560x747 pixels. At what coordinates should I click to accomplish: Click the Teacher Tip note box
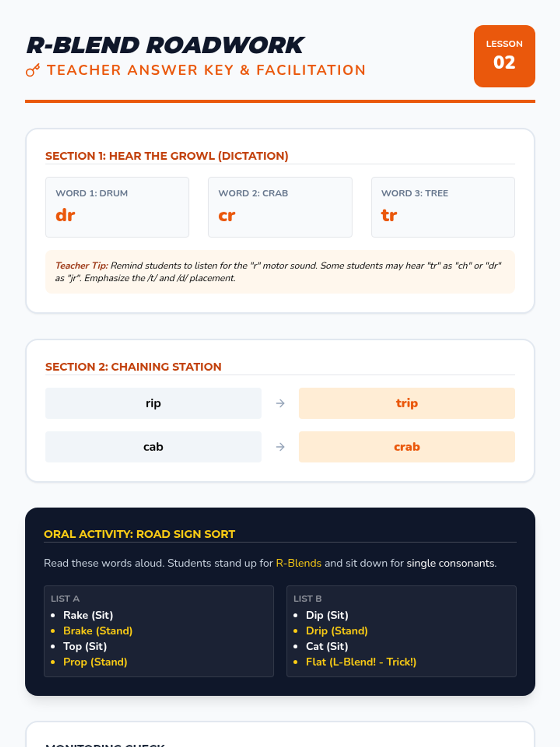pyautogui.click(x=280, y=272)
